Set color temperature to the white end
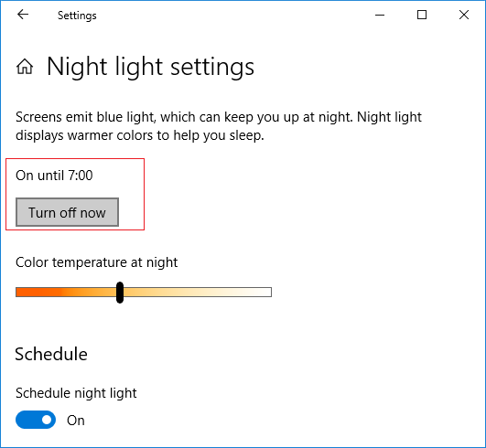Image resolution: width=486 pixels, height=448 pixels. click(x=266, y=293)
